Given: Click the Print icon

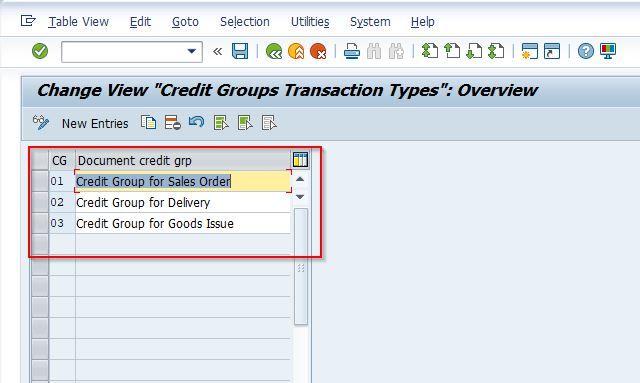Looking at the screenshot, I should pyautogui.click(x=351, y=51).
